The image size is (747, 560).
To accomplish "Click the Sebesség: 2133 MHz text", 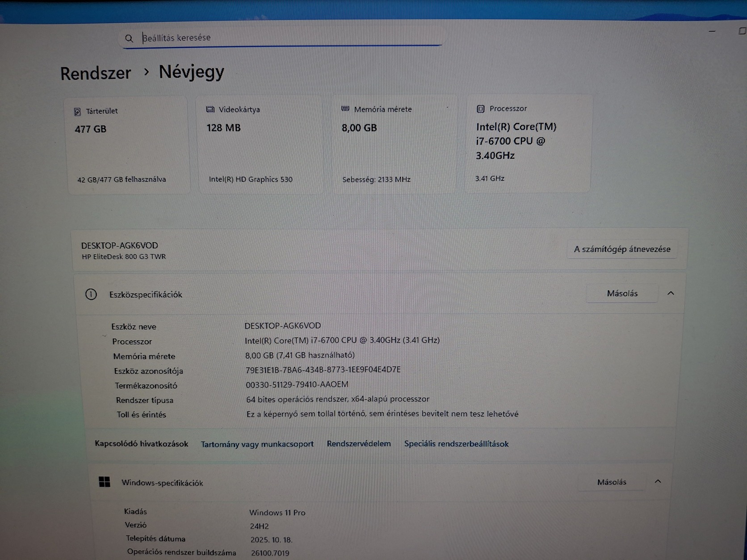I will 377,180.
